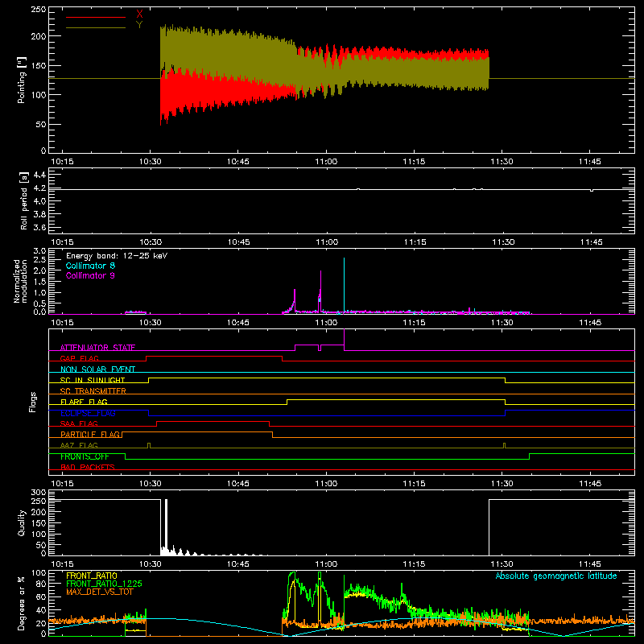Click the NON_SOLAR_EVENT flag label
Viewport: 644px width, 644px height.
(97, 369)
